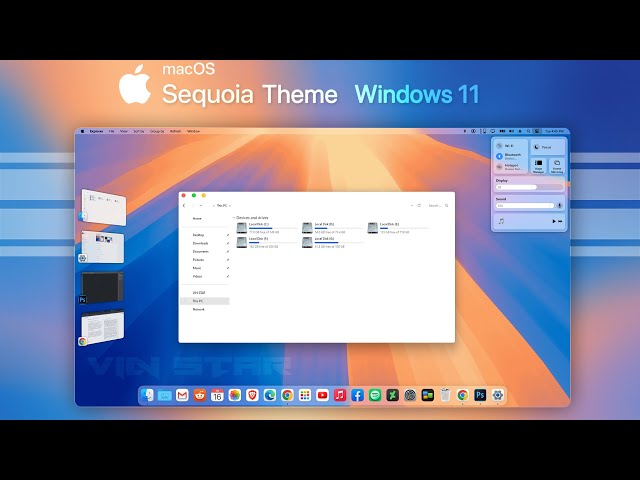Screen dimensions: 640x480
Task: Open the View menu
Action: (x=124, y=131)
